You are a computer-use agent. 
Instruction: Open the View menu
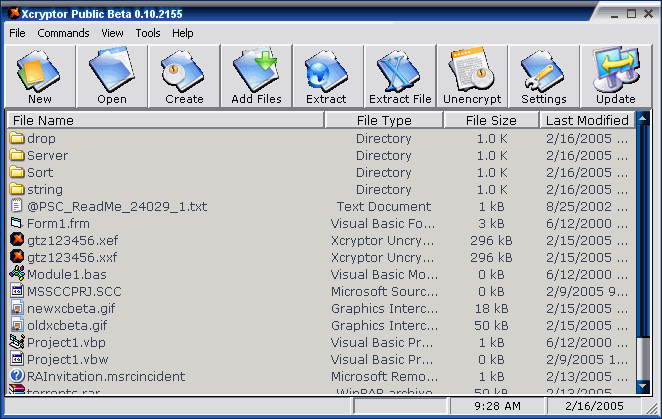112,33
